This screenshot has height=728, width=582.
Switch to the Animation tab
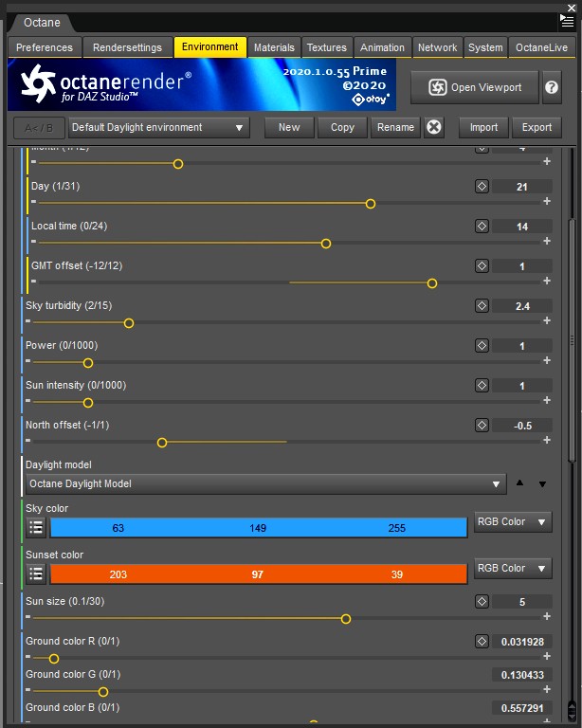click(x=382, y=47)
